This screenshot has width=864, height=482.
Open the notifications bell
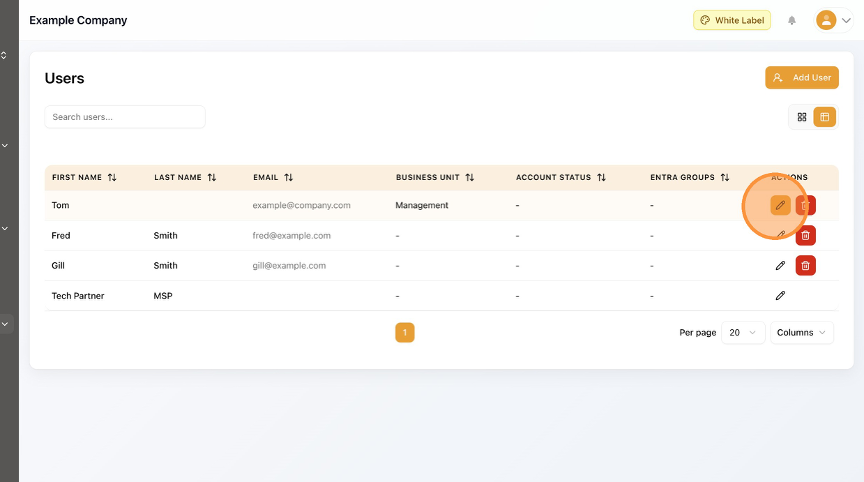point(792,20)
